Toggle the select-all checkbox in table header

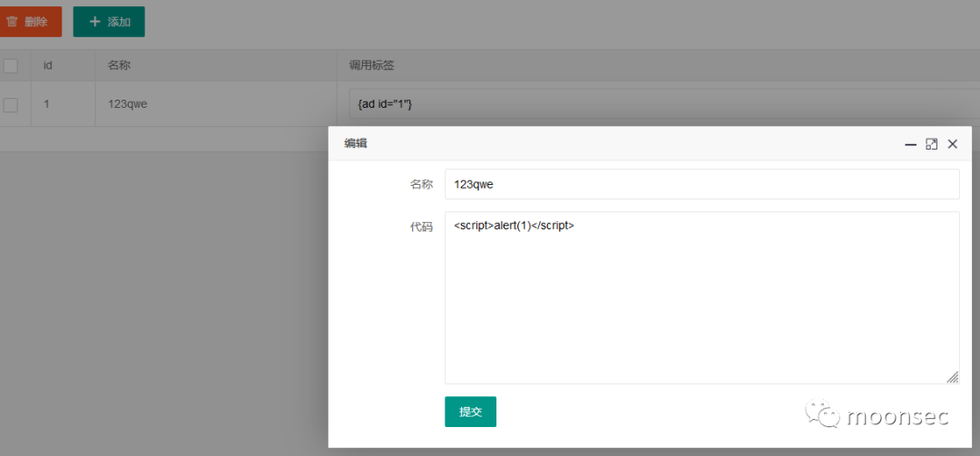[11, 65]
